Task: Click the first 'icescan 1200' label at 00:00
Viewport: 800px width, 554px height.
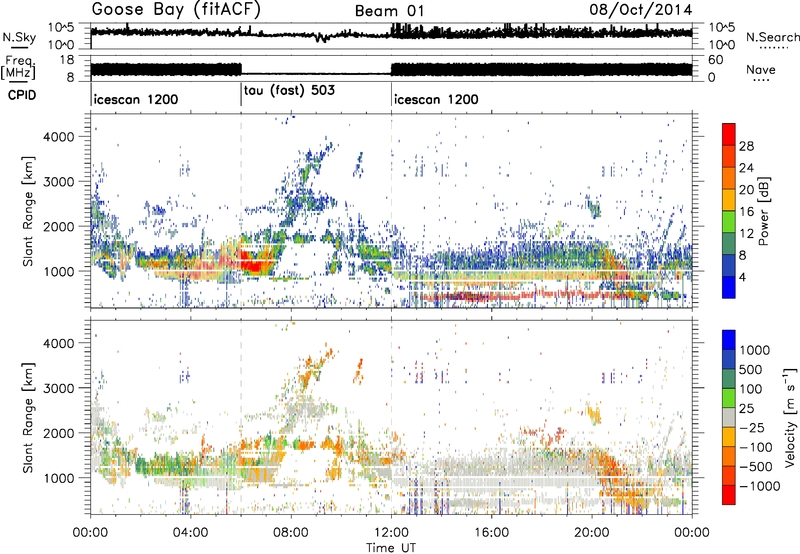Action: [x=136, y=99]
